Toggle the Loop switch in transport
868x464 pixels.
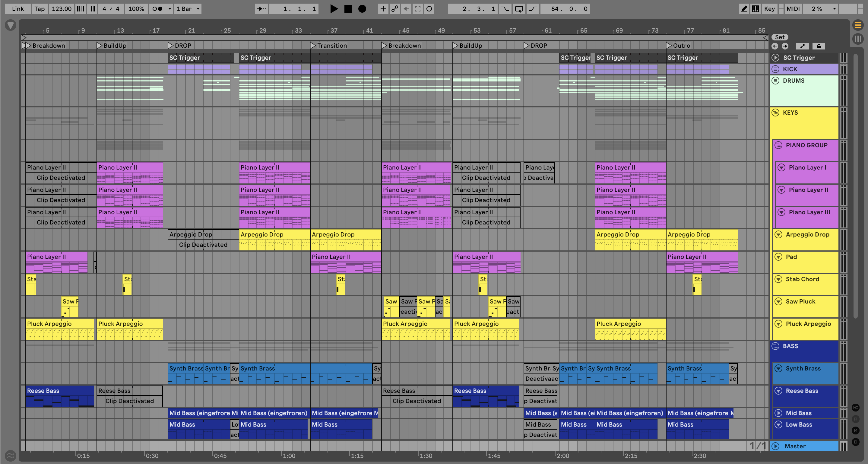tap(519, 9)
